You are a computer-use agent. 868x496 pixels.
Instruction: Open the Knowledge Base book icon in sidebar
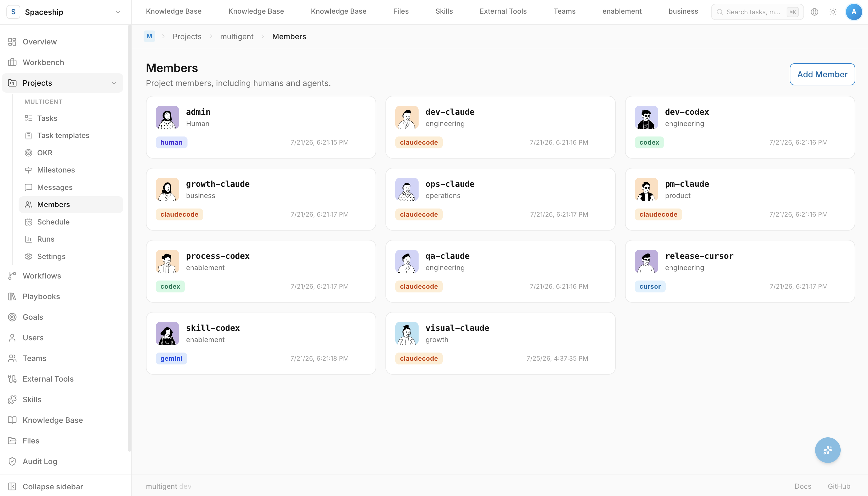click(x=12, y=420)
